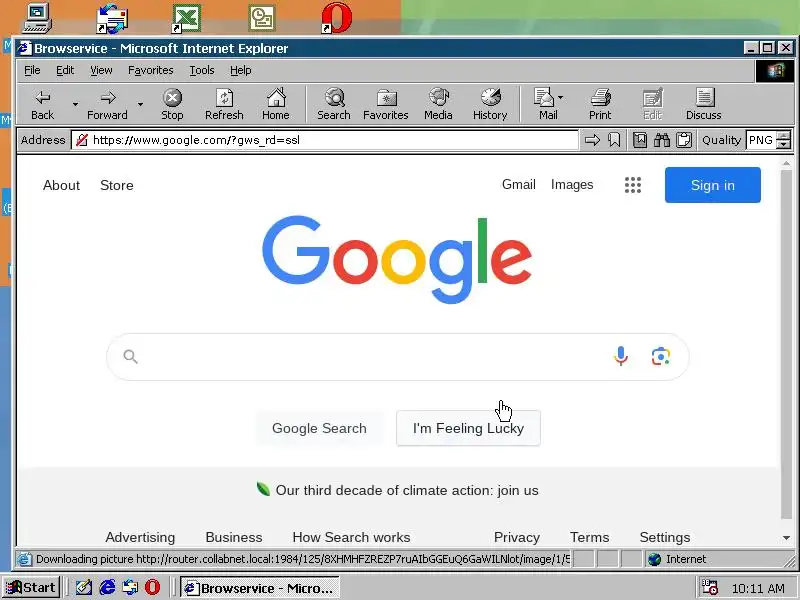Click the Discuss toolbar button
The height and width of the screenshot is (600, 800).
point(704,105)
